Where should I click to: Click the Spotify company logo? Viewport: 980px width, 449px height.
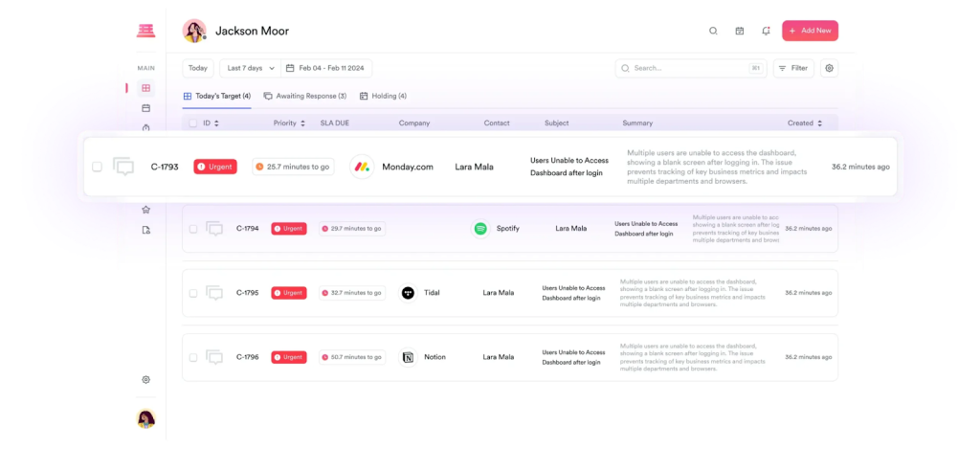[x=480, y=229]
